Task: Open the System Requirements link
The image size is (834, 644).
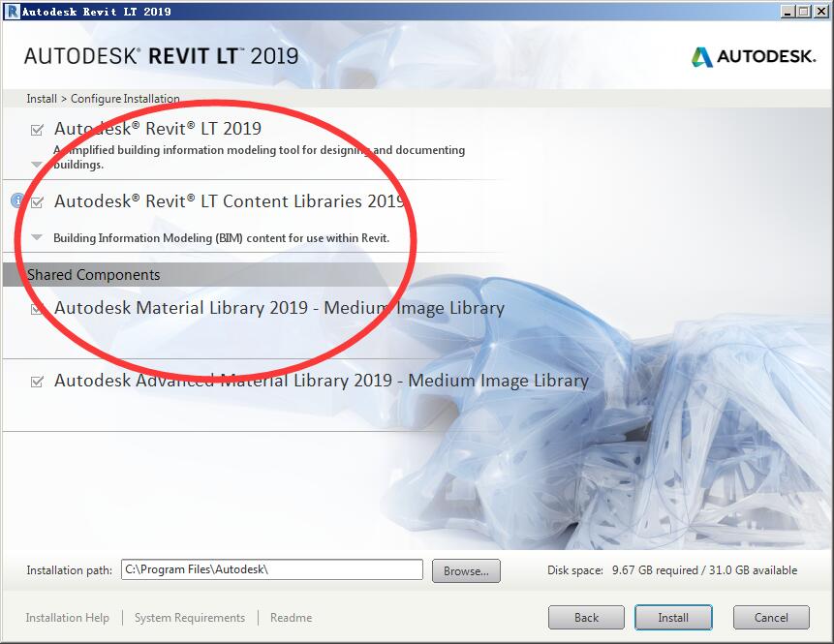Action: coord(190,618)
